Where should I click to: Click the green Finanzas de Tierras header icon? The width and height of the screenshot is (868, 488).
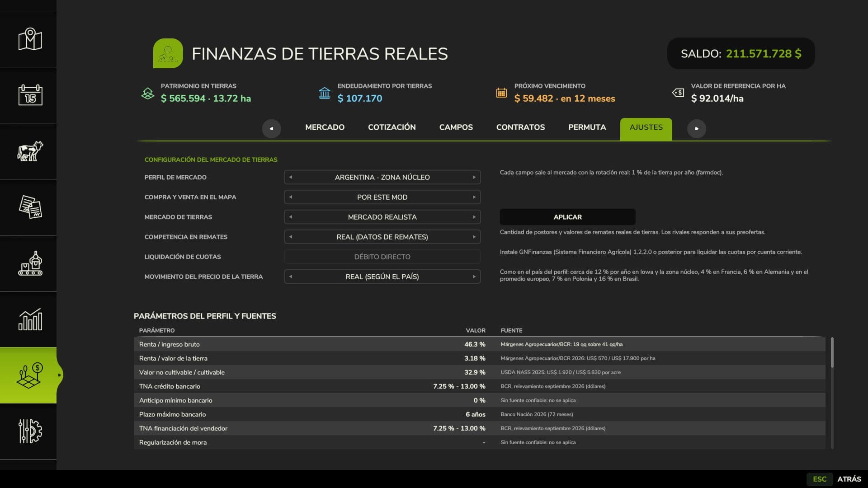click(168, 53)
